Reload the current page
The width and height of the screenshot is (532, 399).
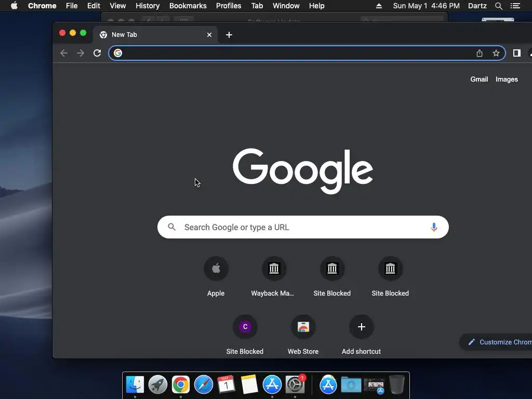click(x=97, y=53)
